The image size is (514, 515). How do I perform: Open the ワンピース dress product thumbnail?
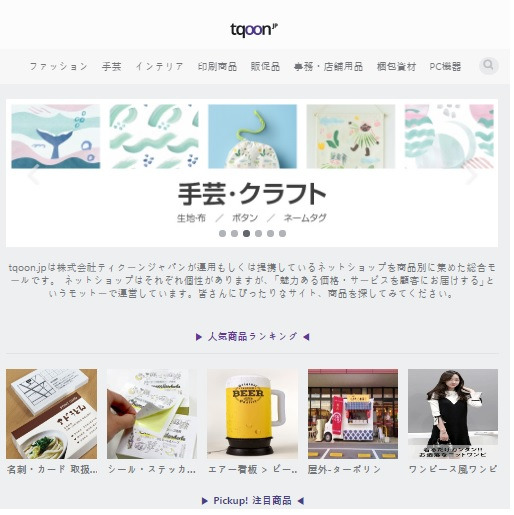pyautogui.click(x=453, y=414)
